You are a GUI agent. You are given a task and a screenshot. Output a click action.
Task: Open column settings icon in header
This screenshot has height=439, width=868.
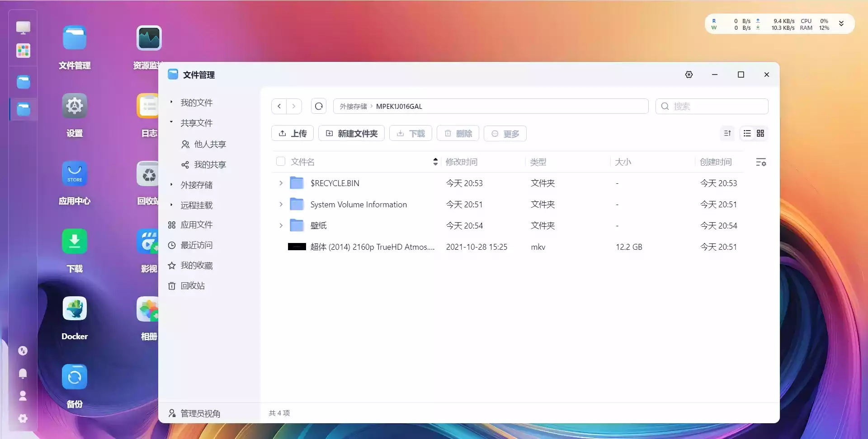(761, 162)
